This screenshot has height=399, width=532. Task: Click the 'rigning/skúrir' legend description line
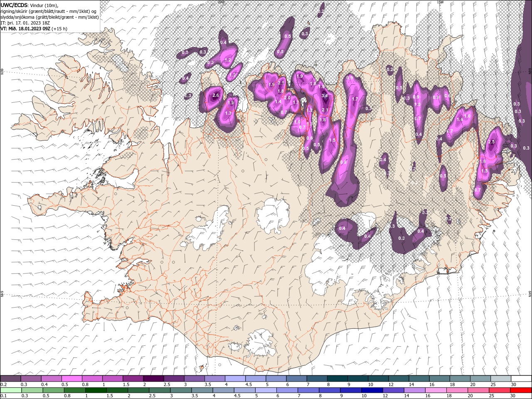pos(49,11)
